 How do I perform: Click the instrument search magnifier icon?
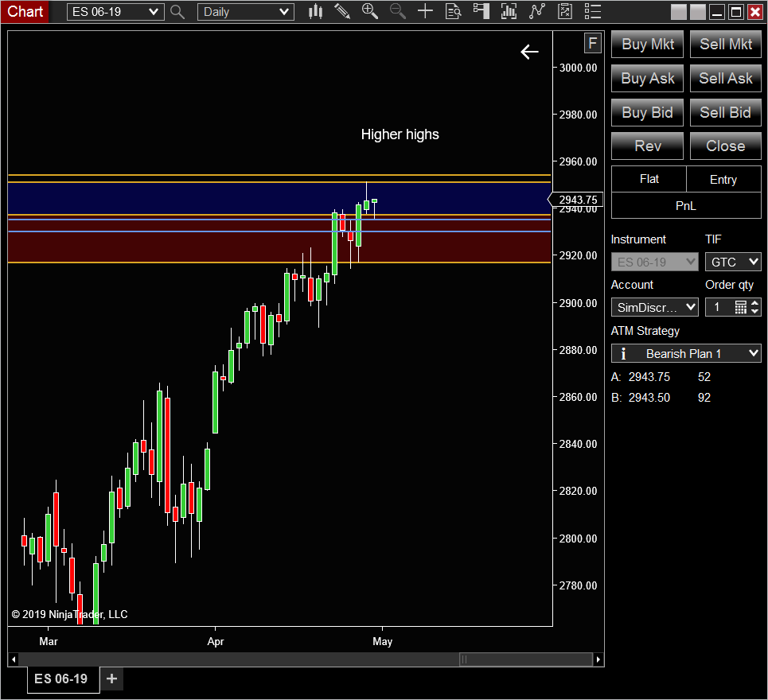[x=177, y=12]
